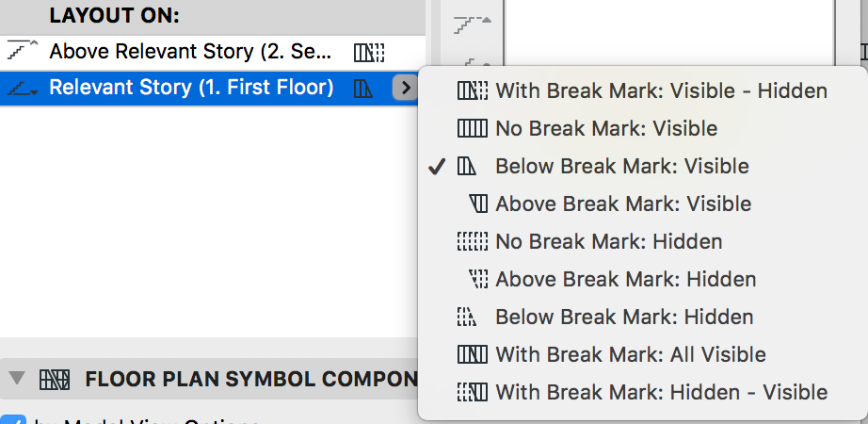Choose "No Break Mark: Visible" layout
The image size is (868, 424).
click(x=606, y=129)
